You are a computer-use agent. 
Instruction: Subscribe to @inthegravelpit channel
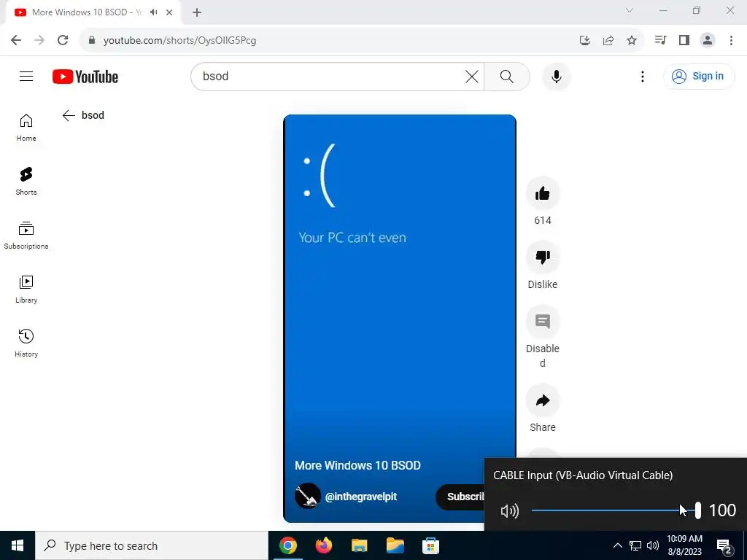pos(460,497)
